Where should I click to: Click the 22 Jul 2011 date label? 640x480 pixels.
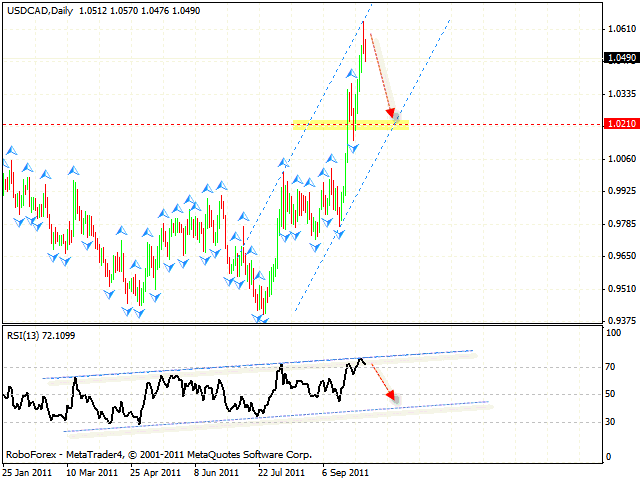[x=283, y=471]
